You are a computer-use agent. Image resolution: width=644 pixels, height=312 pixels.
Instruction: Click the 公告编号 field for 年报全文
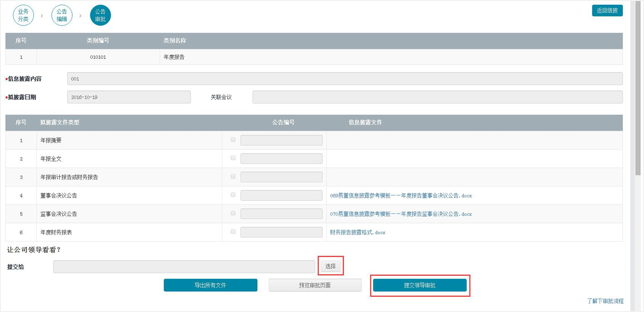281,159
